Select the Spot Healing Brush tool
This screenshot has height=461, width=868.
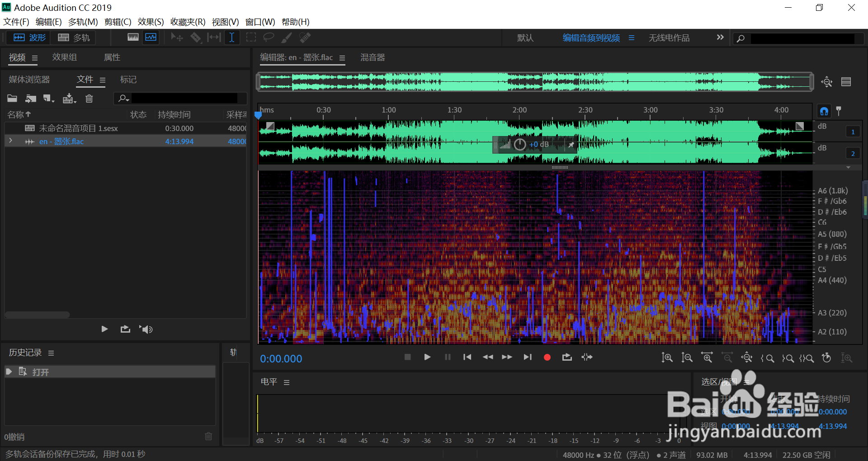tap(305, 37)
